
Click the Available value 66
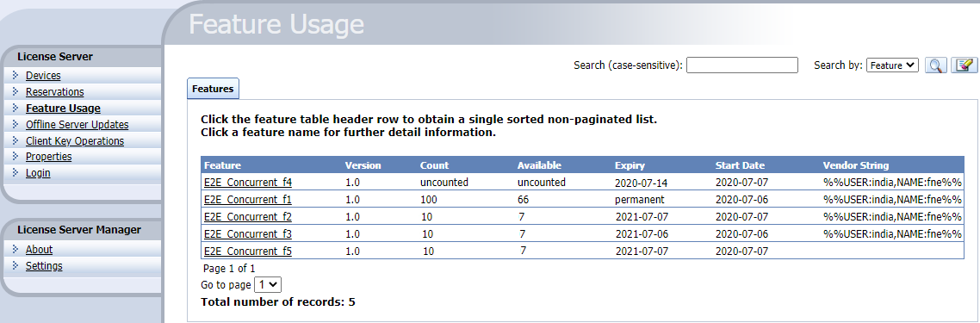524,200
